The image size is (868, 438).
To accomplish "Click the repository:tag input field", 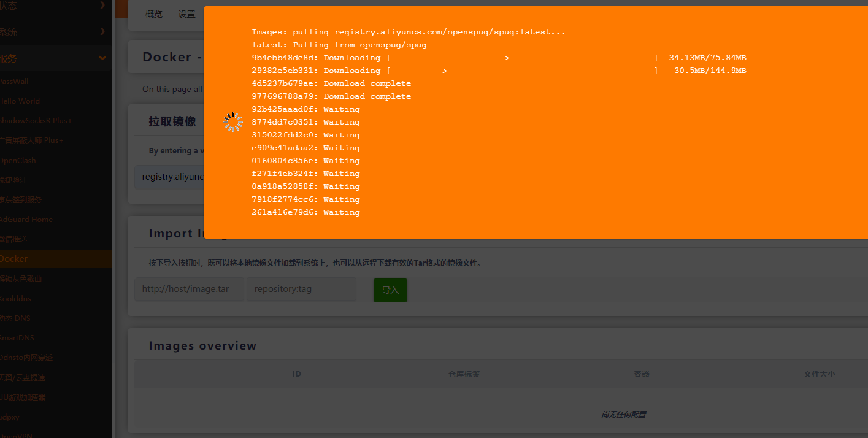I will [301, 289].
